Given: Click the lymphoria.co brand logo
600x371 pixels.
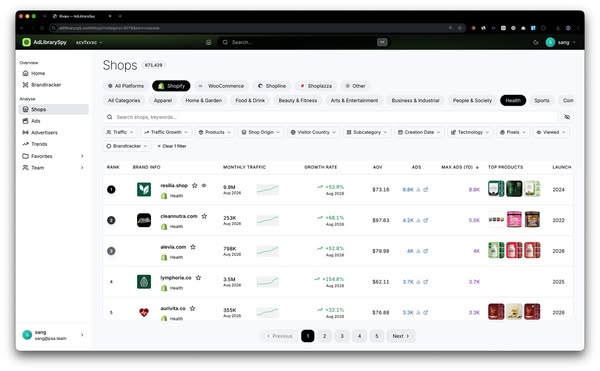Looking at the screenshot, I should (x=144, y=282).
